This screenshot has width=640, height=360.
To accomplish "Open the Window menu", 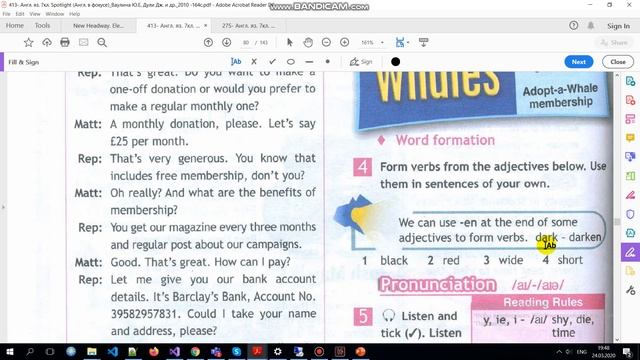I will tap(55, 14).
